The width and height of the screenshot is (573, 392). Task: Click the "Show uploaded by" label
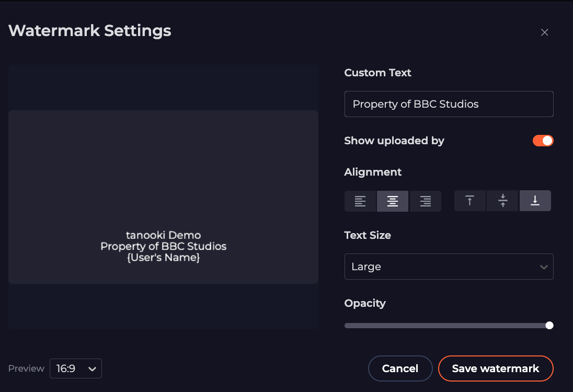[x=394, y=141]
